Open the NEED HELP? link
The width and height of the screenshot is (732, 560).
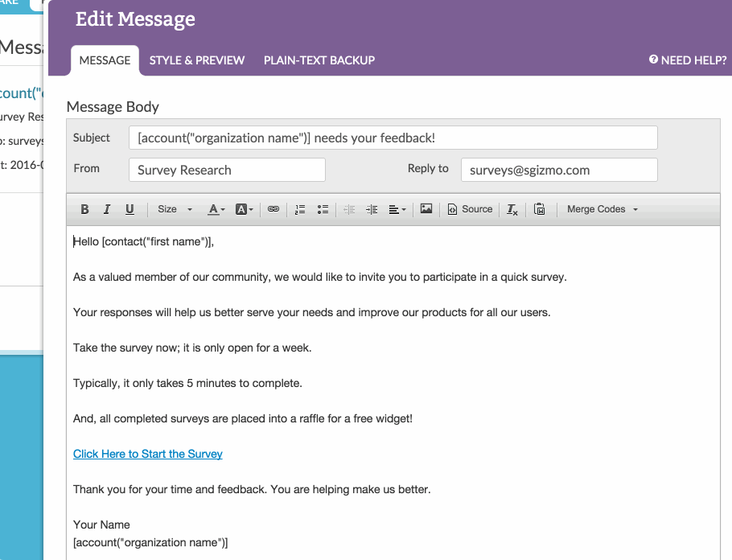688,60
